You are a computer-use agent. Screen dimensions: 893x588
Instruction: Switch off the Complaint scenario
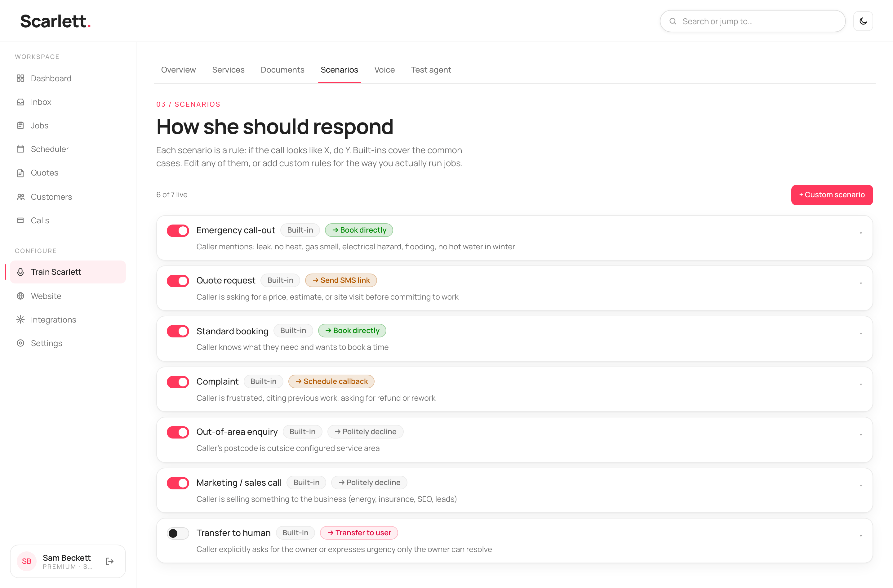178,382
